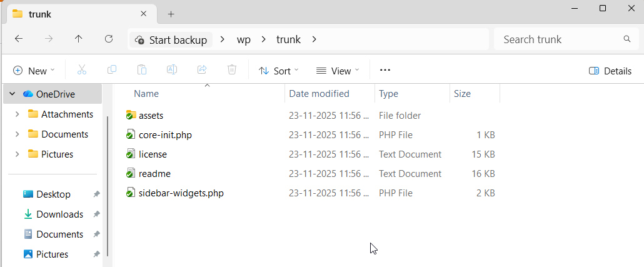The width and height of the screenshot is (644, 267).
Task: Click the wp breadcrumb segment
Action: [244, 39]
